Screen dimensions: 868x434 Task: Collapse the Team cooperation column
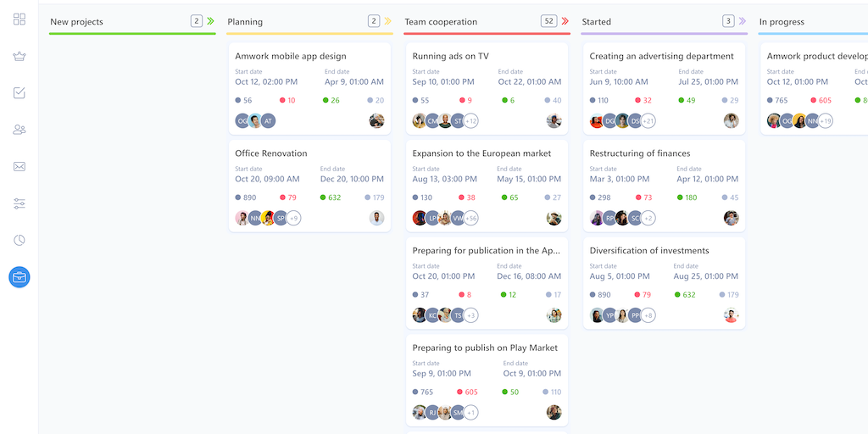[565, 21]
